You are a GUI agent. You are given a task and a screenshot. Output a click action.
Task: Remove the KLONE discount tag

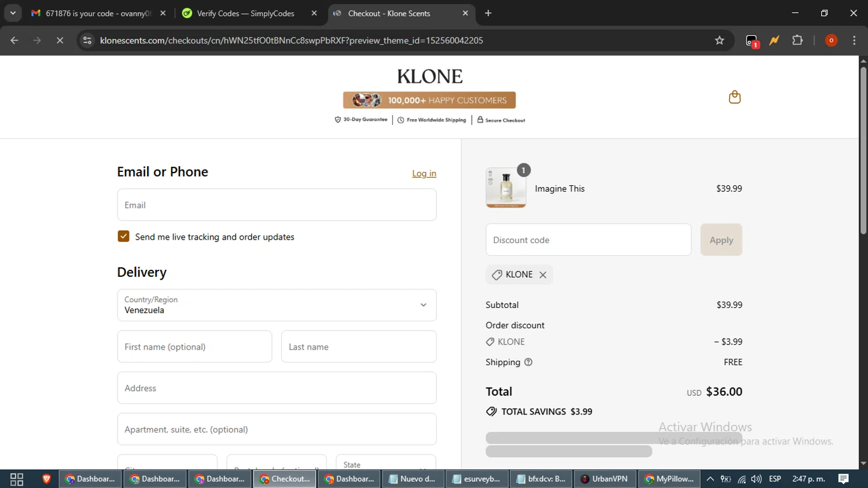click(543, 275)
